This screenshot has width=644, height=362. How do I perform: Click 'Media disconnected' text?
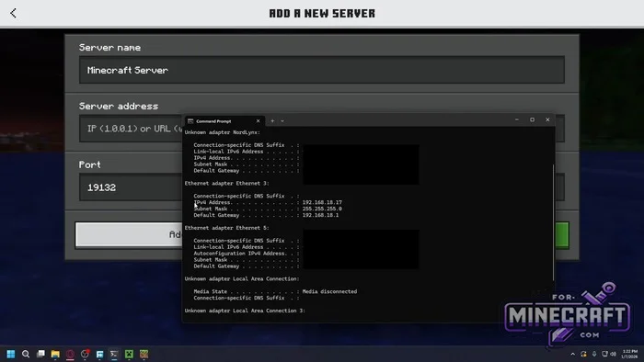pyautogui.click(x=329, y=291)
